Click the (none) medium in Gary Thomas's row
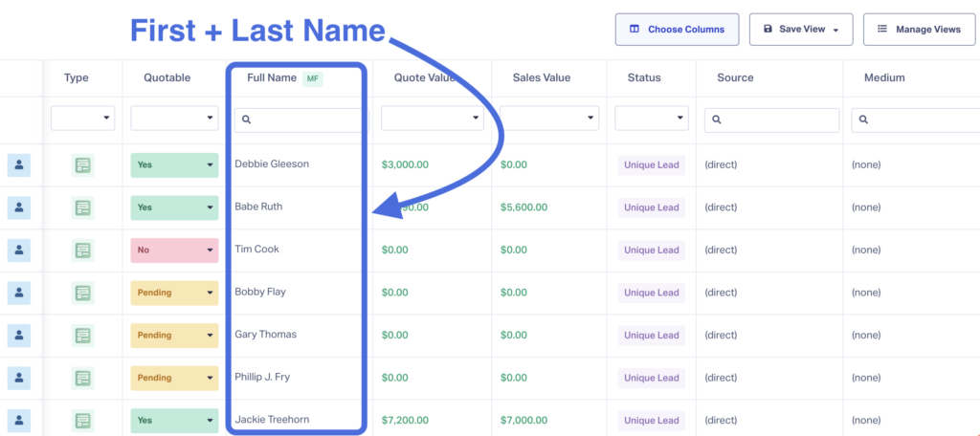980x436 pixels. [866, 335]
